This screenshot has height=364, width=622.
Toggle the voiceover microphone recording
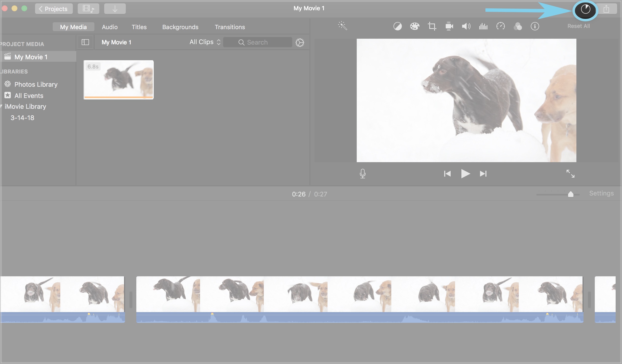(x=363, y=174)
